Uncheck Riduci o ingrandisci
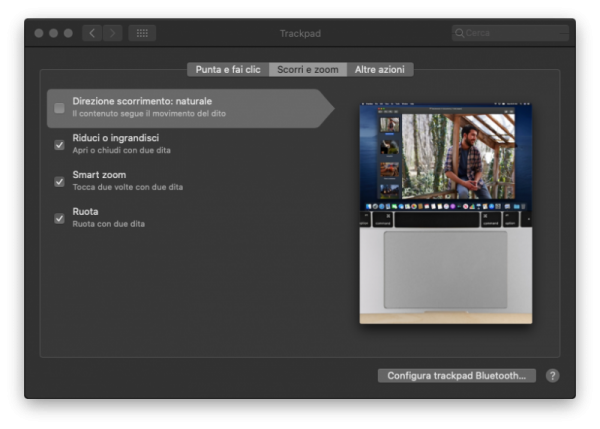Screen dimensions: 600x429 59,145
